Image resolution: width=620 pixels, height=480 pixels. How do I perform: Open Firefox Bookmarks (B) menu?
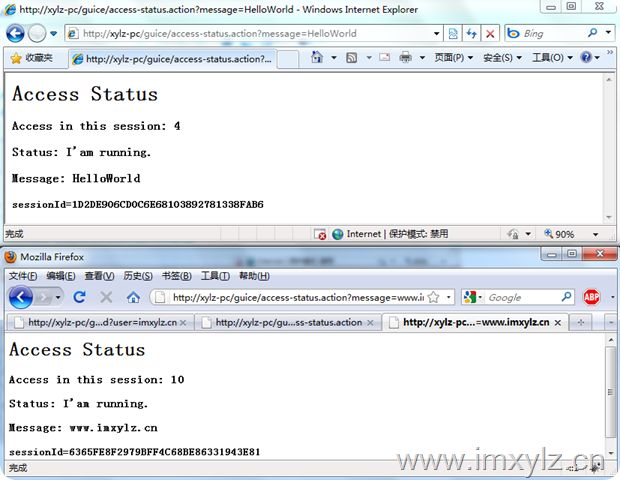176,276
